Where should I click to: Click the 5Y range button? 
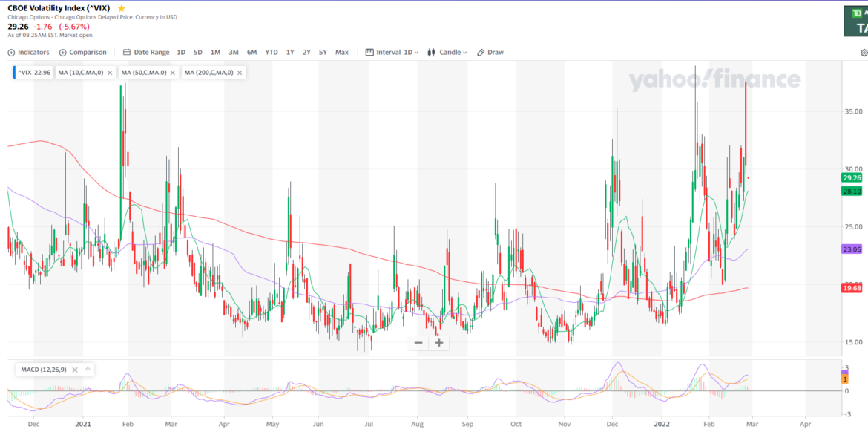point(322,52)
